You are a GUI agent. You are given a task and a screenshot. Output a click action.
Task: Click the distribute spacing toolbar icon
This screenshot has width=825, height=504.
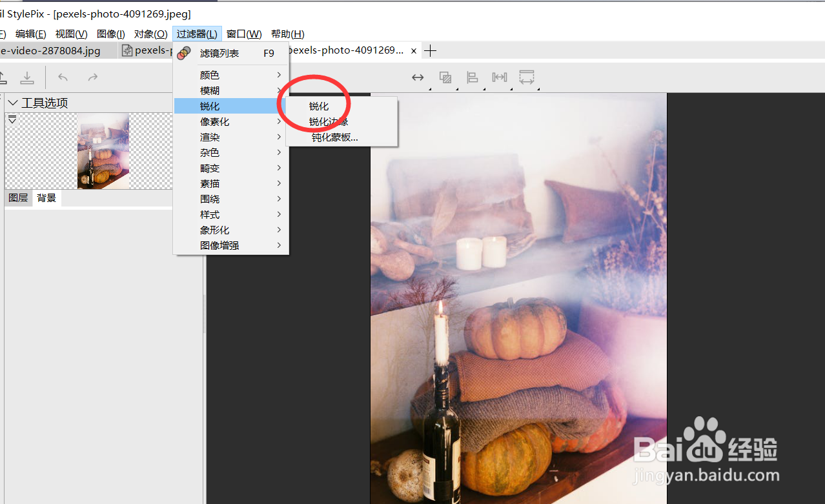pos(500,77)
